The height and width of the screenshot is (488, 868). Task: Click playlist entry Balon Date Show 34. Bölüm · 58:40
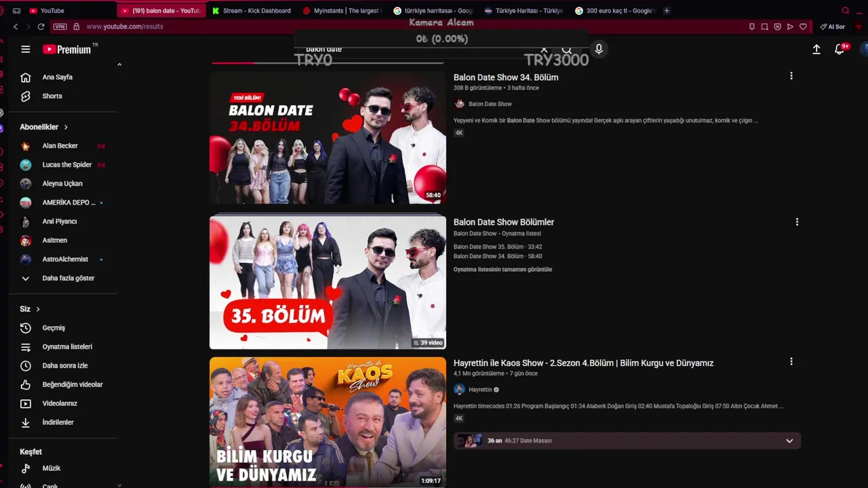tap(498, 256)
